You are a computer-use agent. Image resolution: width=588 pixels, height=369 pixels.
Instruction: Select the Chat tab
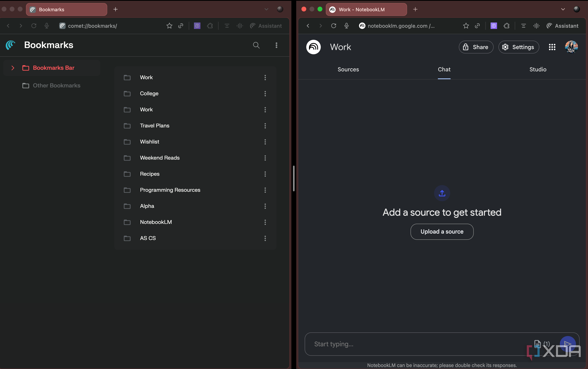(x=444, y=70)
